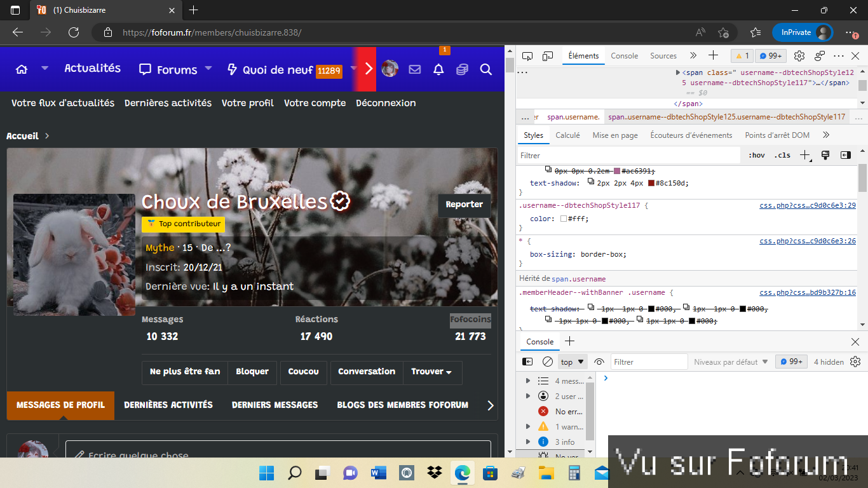Open the top JavaScript context selector
This screenshot has width=868, height=488.
(x=572, y=362)
